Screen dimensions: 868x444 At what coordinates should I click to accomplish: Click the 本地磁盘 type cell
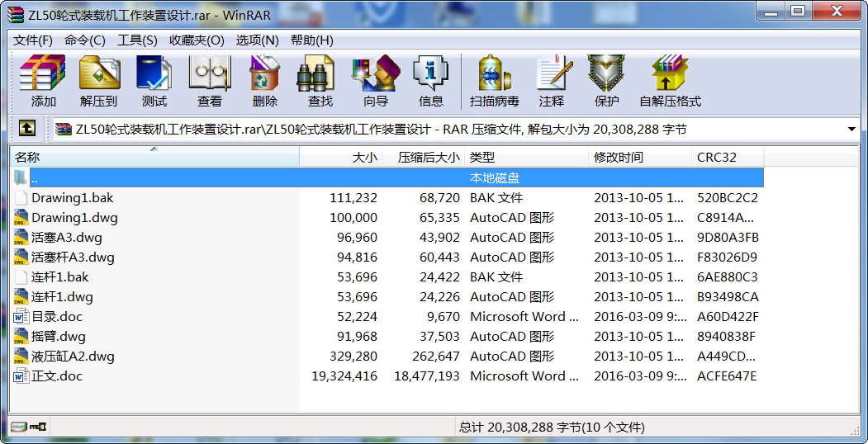tap(495, 178)
